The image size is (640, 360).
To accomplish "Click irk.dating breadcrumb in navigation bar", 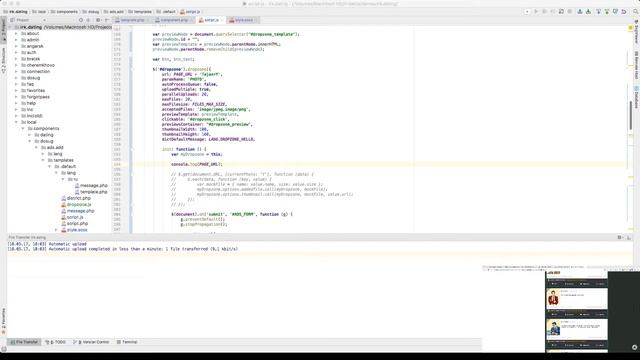I will [16, 12].
